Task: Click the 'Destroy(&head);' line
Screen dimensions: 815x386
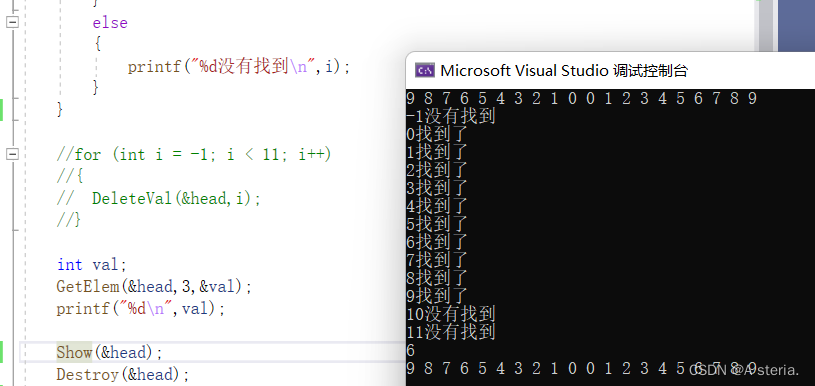Action: 123,374
